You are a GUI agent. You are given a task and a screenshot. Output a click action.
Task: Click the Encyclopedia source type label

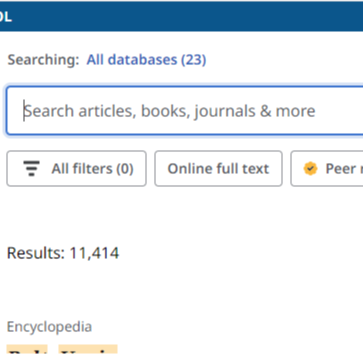coord(49,327)
